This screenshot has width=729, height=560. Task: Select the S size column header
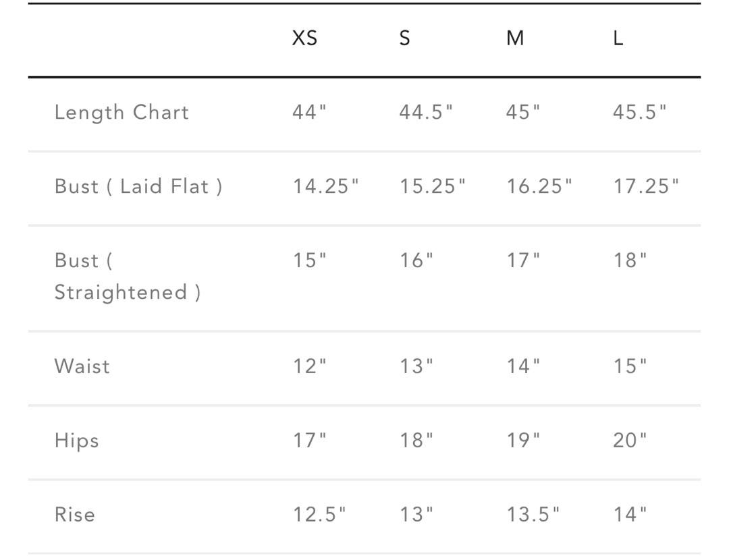[404, 38]
